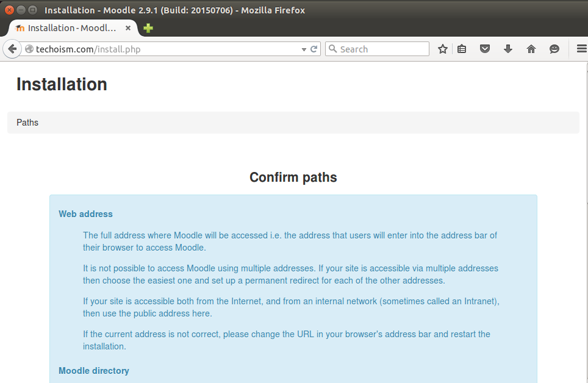This screenshot has height=383, width=588.
Task: Click the Moodle directory label
Action: click(94, 371)
